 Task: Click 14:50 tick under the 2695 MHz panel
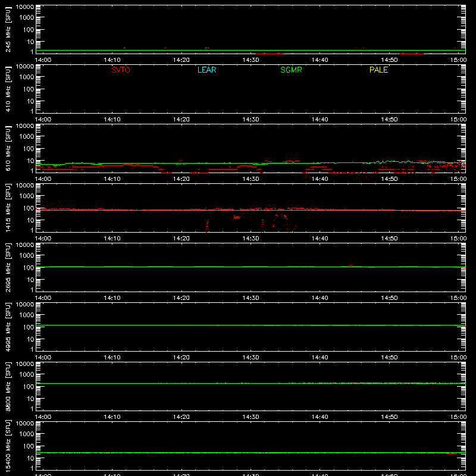(x=389, y=298)
